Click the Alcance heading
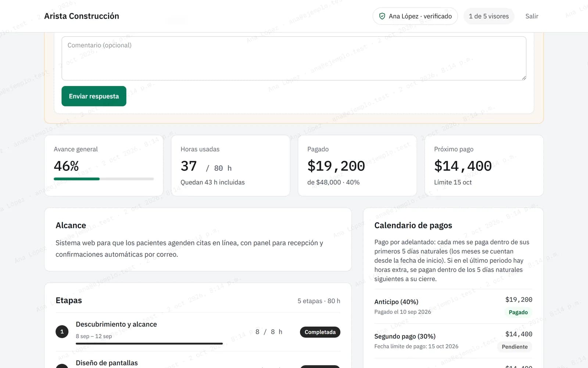 (71, 225)
